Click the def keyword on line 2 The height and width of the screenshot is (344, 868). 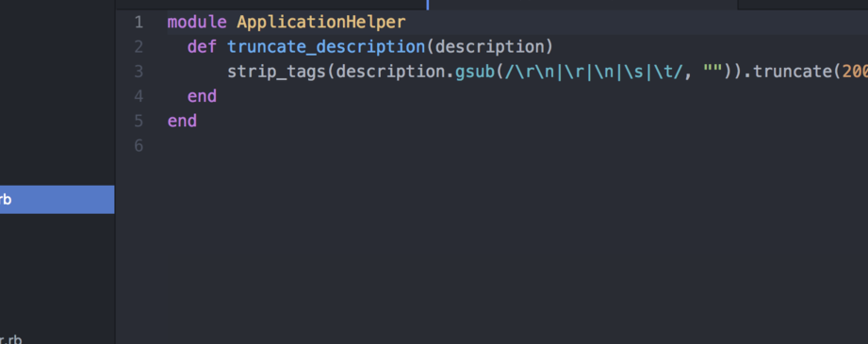(x=202, y=47)
